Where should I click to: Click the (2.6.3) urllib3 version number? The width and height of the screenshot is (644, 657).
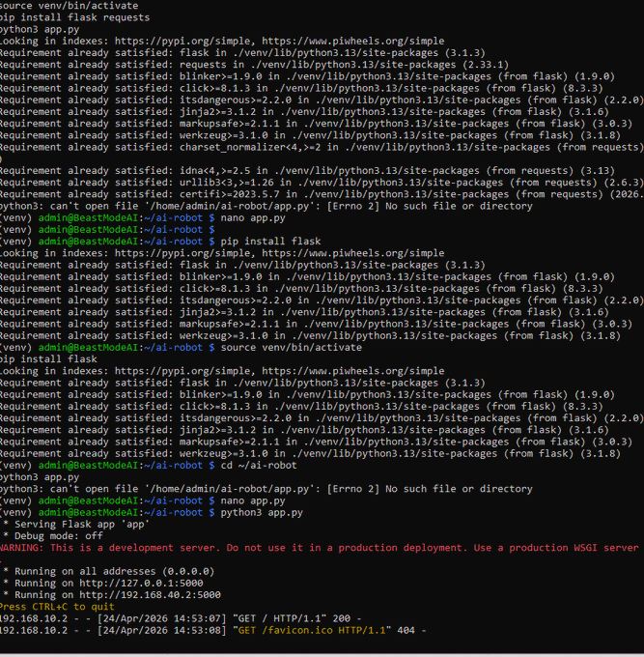(x=624, y=183)
